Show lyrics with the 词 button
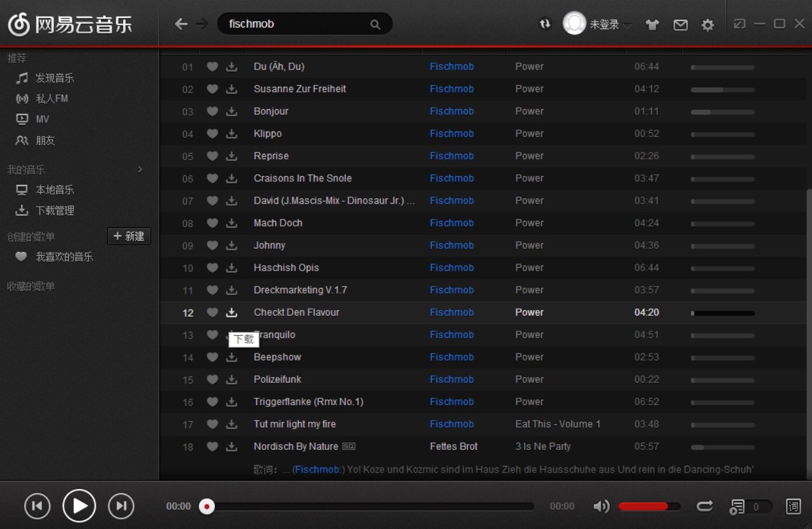The width and height of the screenshot is (812, 529). (794, 507)
